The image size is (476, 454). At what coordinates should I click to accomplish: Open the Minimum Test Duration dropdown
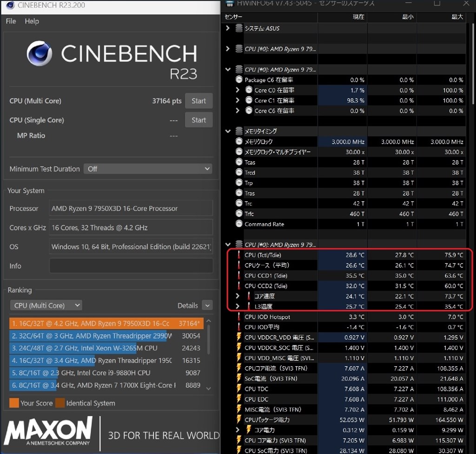coord(148,169)
